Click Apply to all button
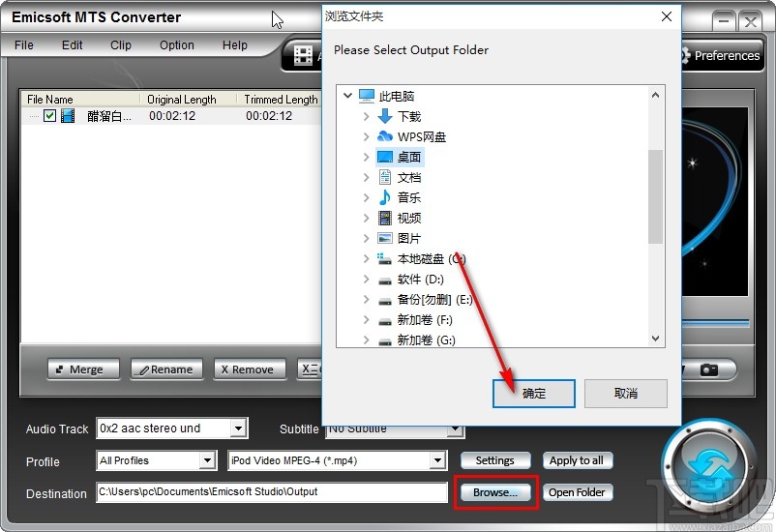This screenshot has width=776, height=532. click(577, 460)
